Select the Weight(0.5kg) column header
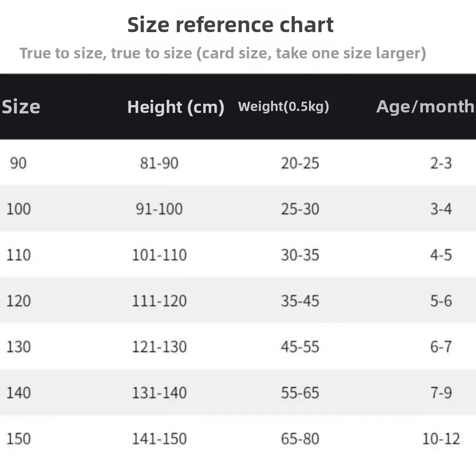476x476 pixels. point(283,107)
